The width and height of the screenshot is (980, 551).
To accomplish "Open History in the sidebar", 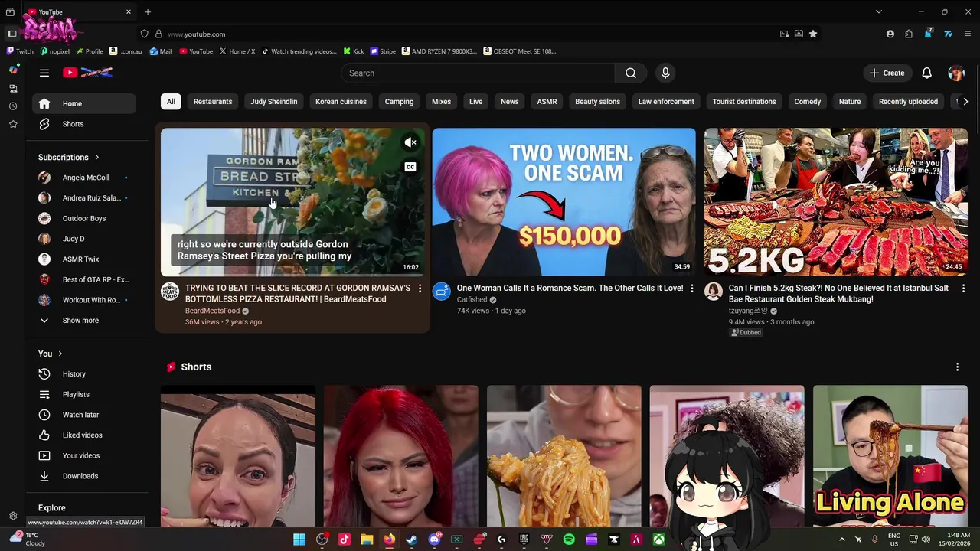I will point(84,374).
